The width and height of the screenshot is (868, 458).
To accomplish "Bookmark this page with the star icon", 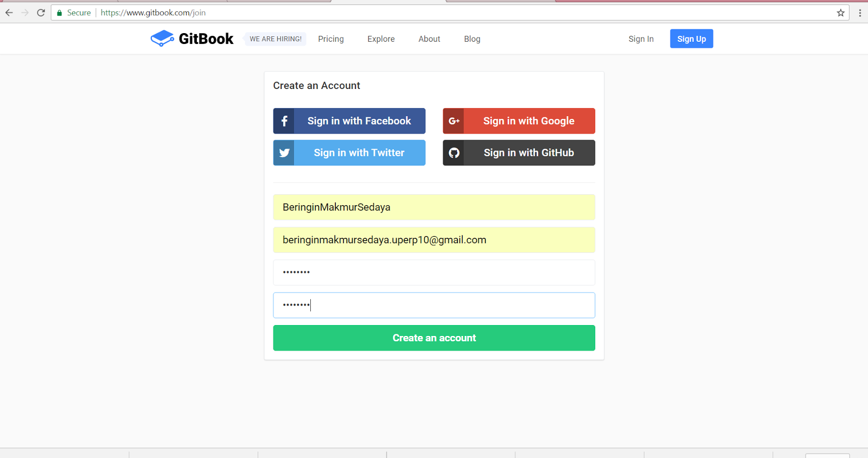I will click(x=840, y=12).
